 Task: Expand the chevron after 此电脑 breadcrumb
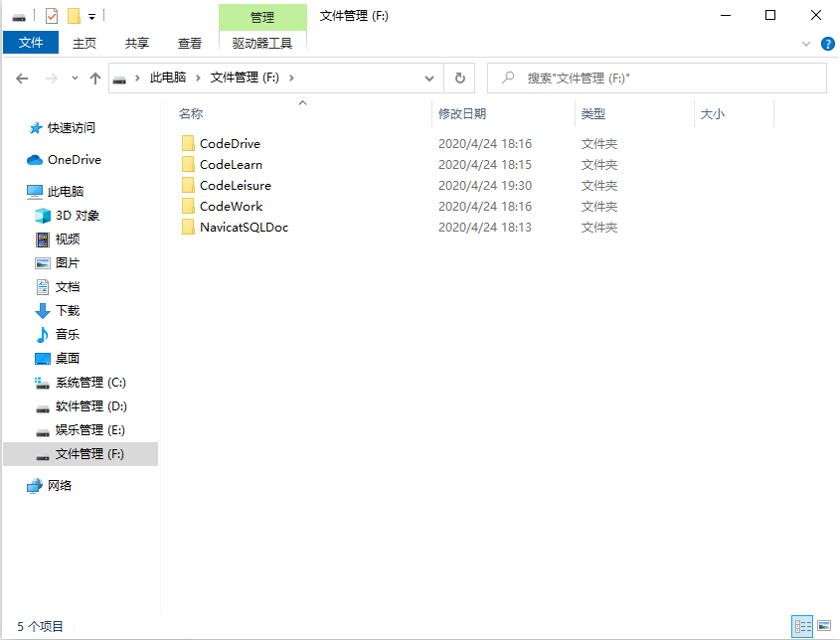[198, 79]
